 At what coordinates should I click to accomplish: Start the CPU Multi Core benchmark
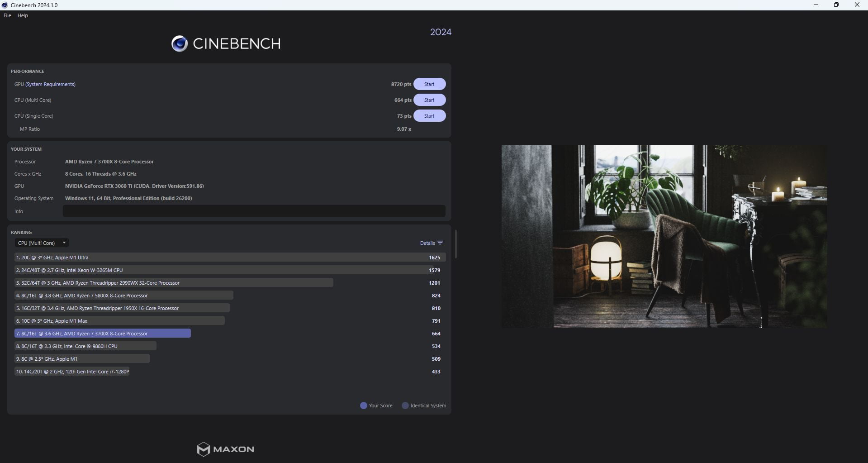point(429,100)
